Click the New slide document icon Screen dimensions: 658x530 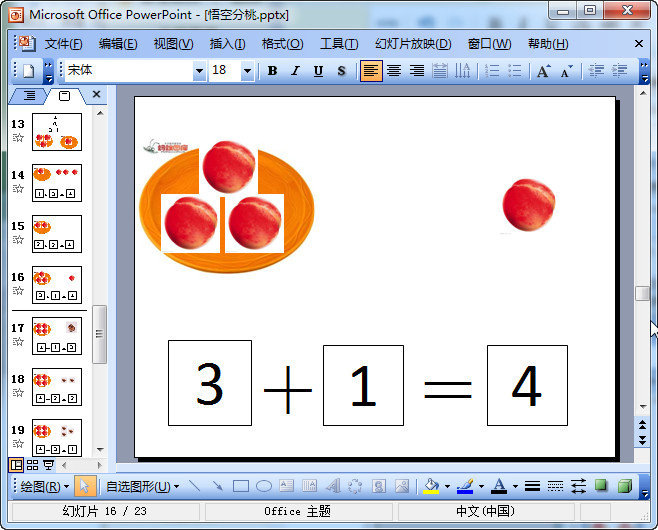pyautogui.click(x=28, y=71)
